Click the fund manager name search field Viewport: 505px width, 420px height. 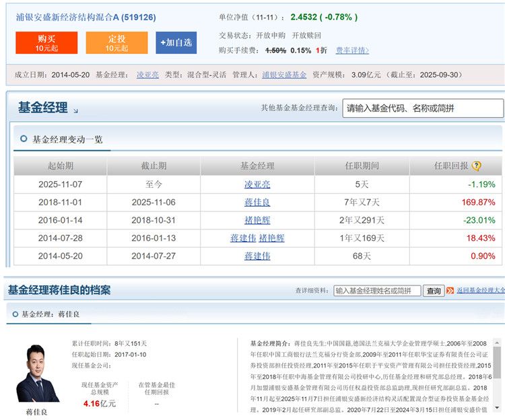click(377, 291)
